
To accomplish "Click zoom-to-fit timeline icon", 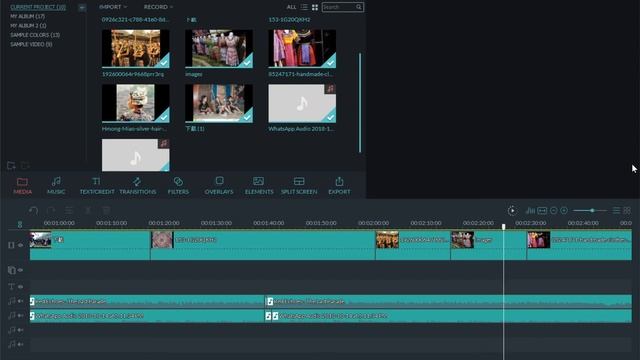I will tap(542, 211).
